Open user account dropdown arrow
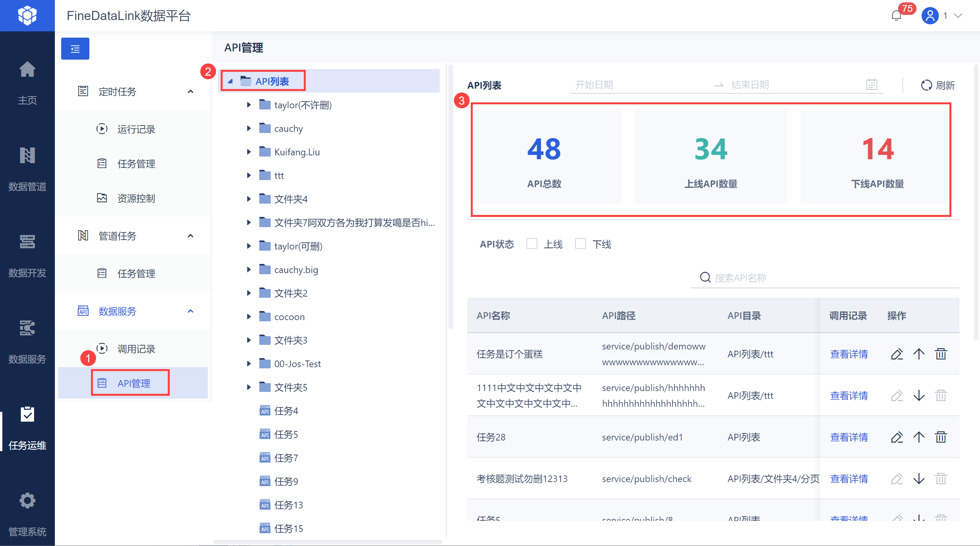Image resolution: width=980 pixels, height=546 pixels. point(958,16)
